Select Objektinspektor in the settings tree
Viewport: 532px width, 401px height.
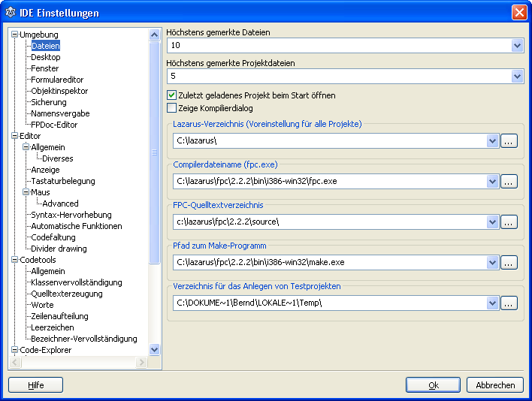(x=59, y=91)
